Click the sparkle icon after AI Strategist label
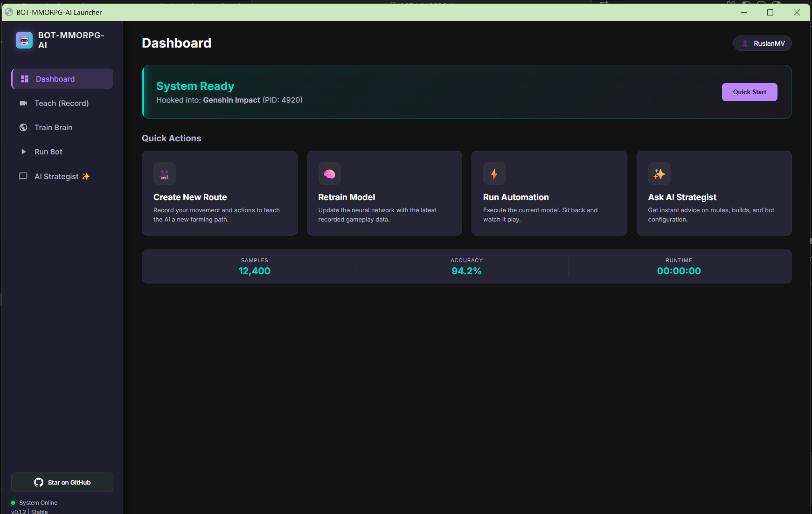 pos(86,176)
